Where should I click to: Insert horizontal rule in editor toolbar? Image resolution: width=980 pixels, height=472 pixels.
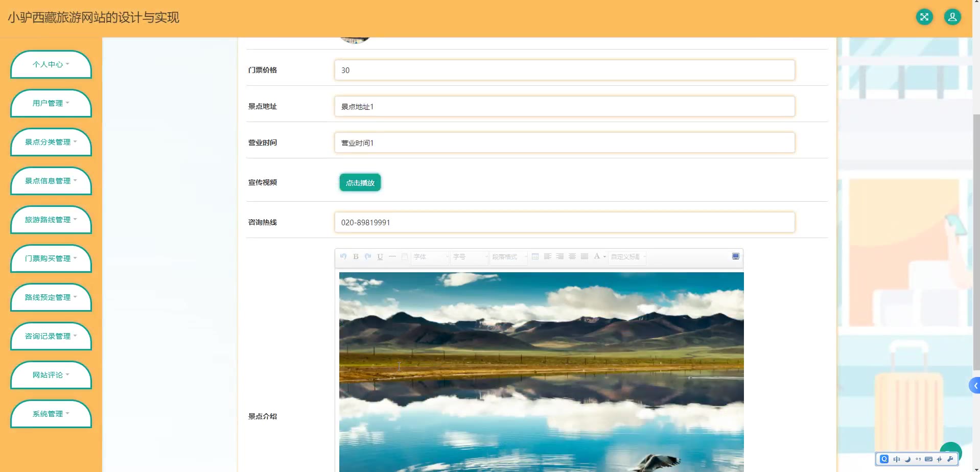pos(392,256)
